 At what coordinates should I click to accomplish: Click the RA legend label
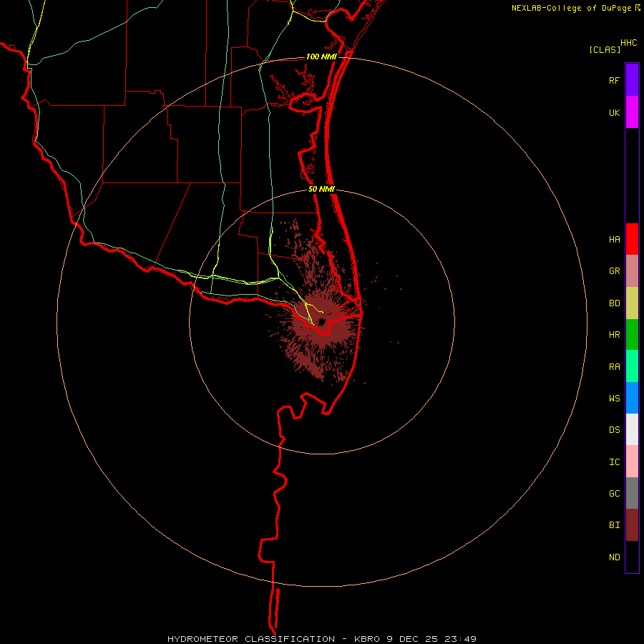tap(615, 367)
